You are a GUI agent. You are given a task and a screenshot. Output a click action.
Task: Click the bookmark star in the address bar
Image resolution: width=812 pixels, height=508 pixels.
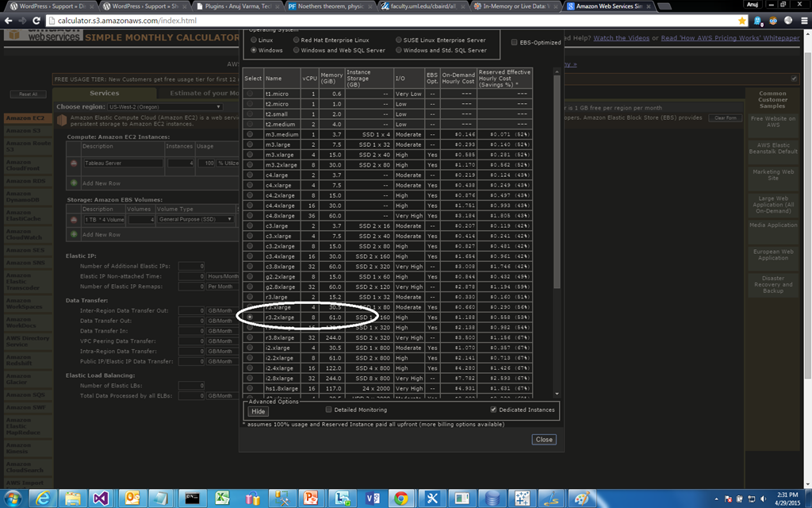click(x=742, y=21)
